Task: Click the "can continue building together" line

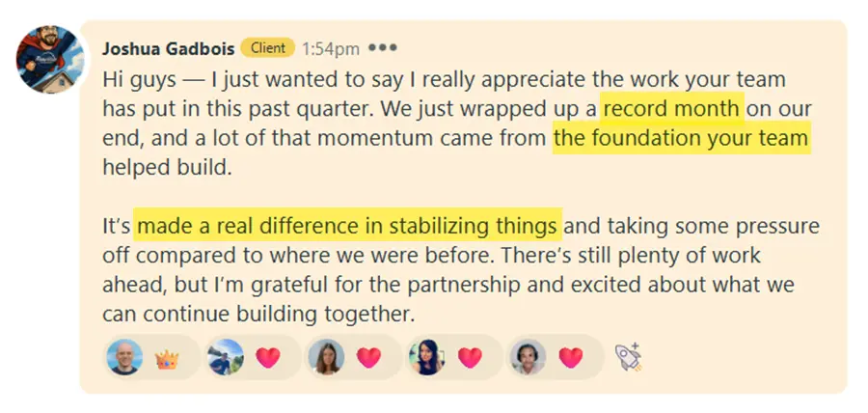Action: point(258,314)
